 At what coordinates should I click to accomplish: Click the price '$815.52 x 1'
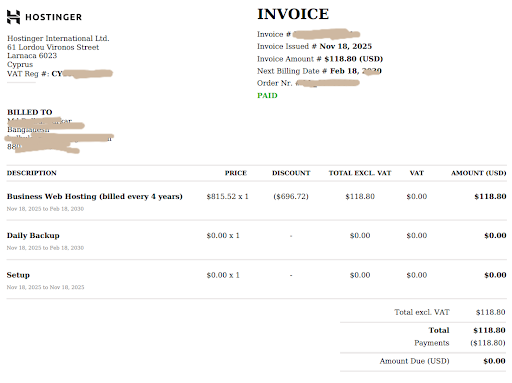(x=227, y=196)
